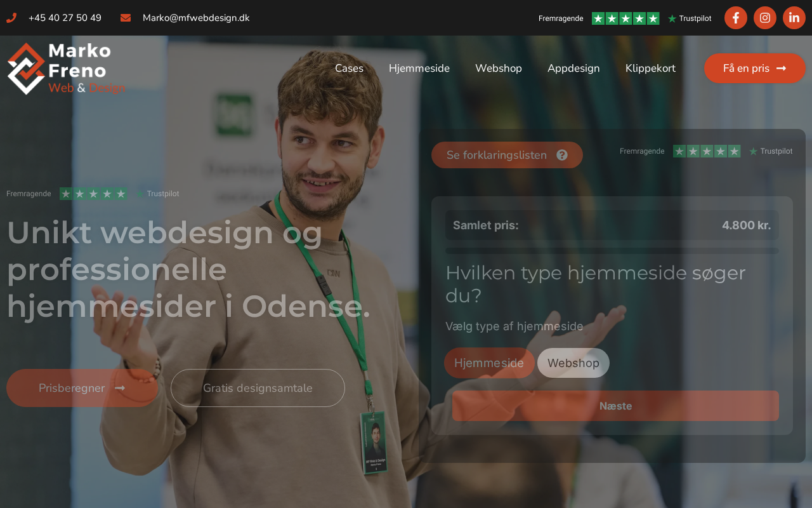Screen dimensions: 812x508
Task: Open the Hjemmeside navigation item
Action: pos(419,68)
